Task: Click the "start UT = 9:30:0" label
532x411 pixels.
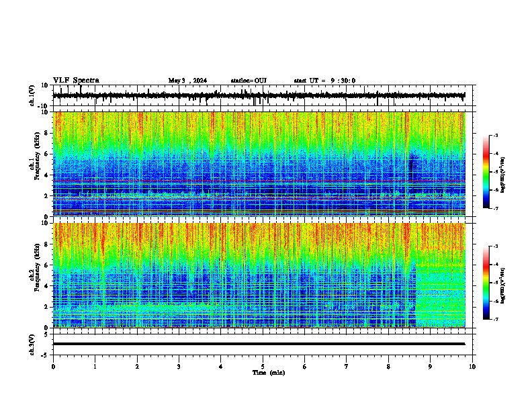Action: tap(324, 81)
